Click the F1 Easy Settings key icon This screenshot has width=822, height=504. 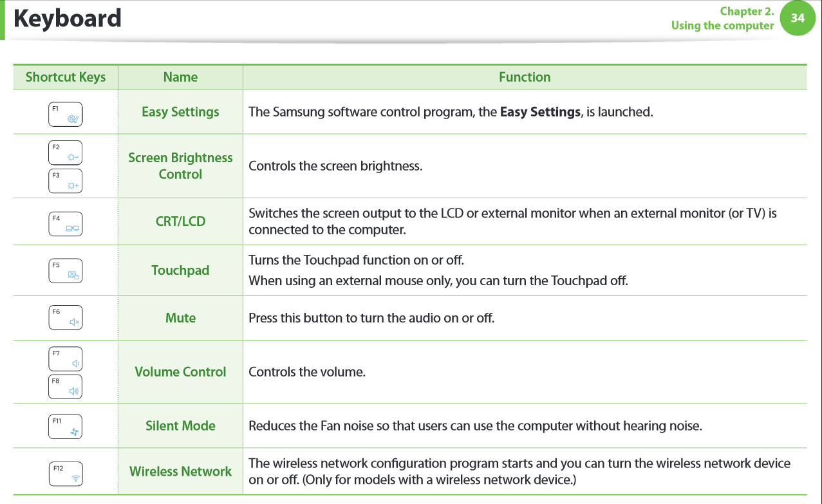pos(66,113)
